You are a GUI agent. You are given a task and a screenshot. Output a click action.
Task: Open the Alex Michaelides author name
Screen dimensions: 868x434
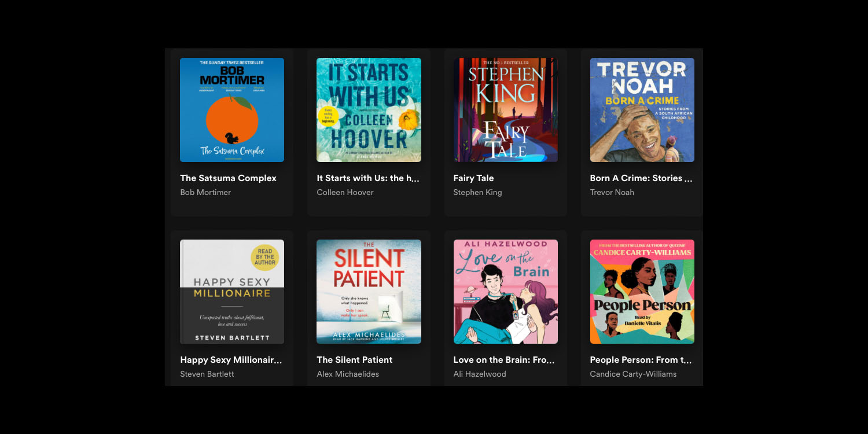pos(348,374)
